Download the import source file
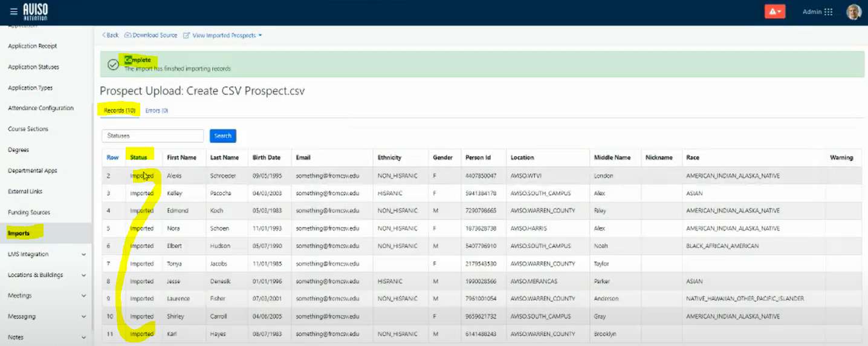The width and height of the screenshot is (868, 346). tap(151, 35)
